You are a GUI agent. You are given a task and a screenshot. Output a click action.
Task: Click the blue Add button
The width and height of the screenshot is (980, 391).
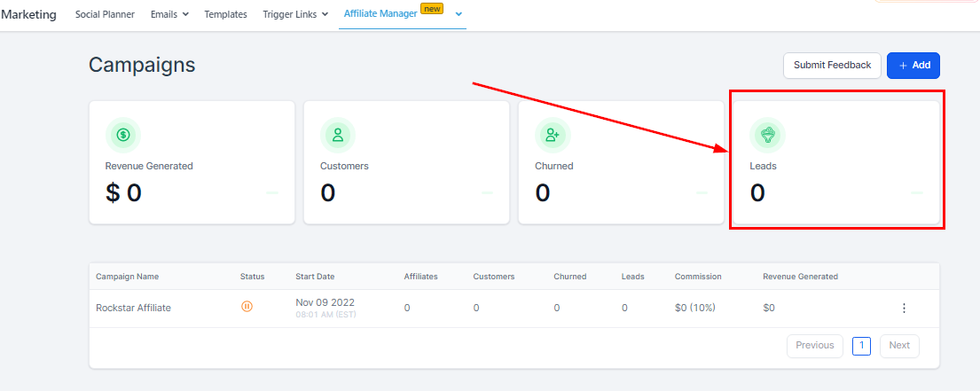(x=913, y=65)
